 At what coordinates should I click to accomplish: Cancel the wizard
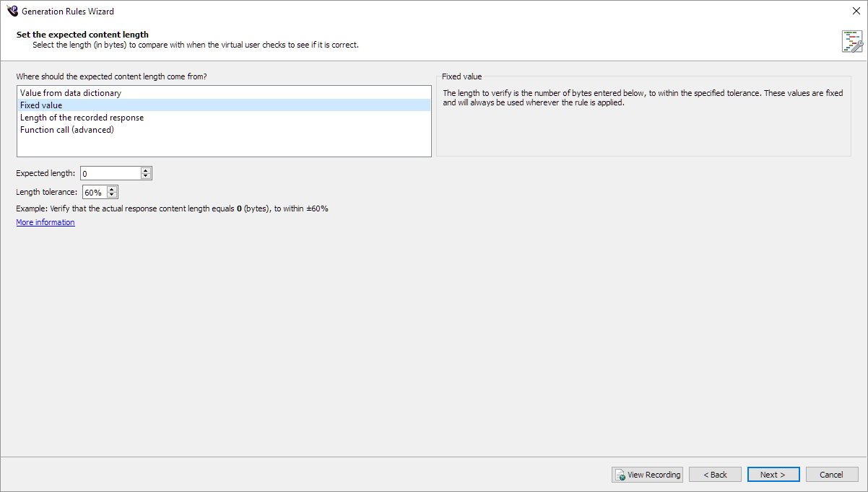tap(831, 475)
